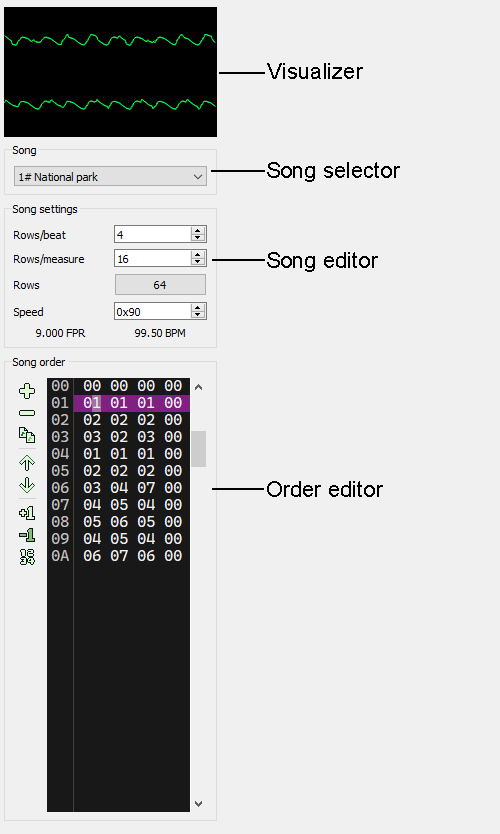Image resolution: width=500 pixels, height=834 pixels.
Task: Decrease Rows/measure with the down stepper arrow
Action: coord(198,262)
